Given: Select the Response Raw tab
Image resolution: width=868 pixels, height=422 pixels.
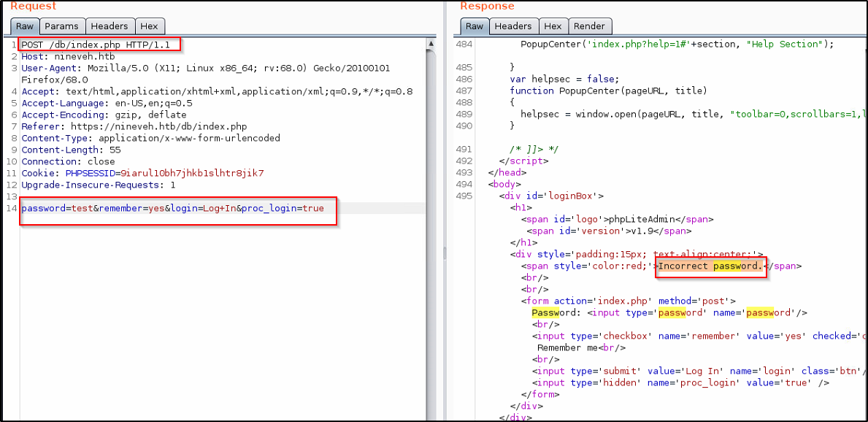Looking at the screenshot, I should pyautogui.click(x=475, y=26).
